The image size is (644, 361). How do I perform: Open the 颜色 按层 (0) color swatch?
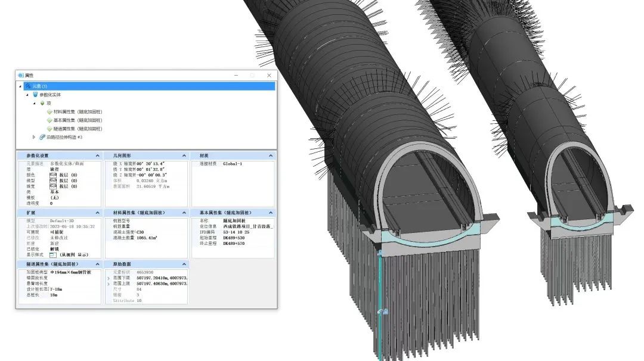tap(53, 175)
